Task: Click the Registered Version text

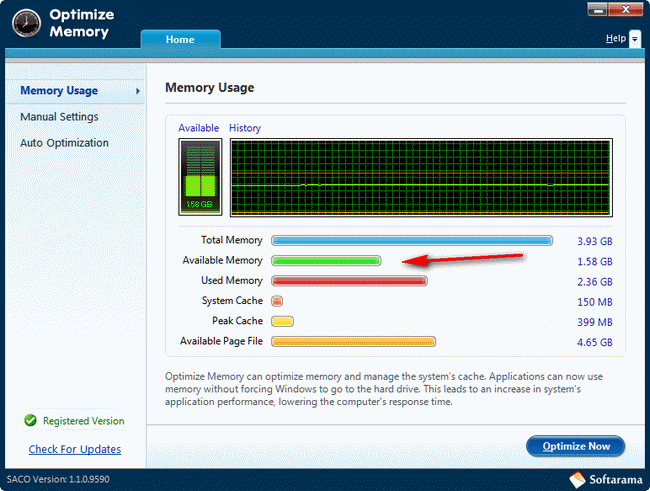Action: pyautogui.click(x=83, y=421)
